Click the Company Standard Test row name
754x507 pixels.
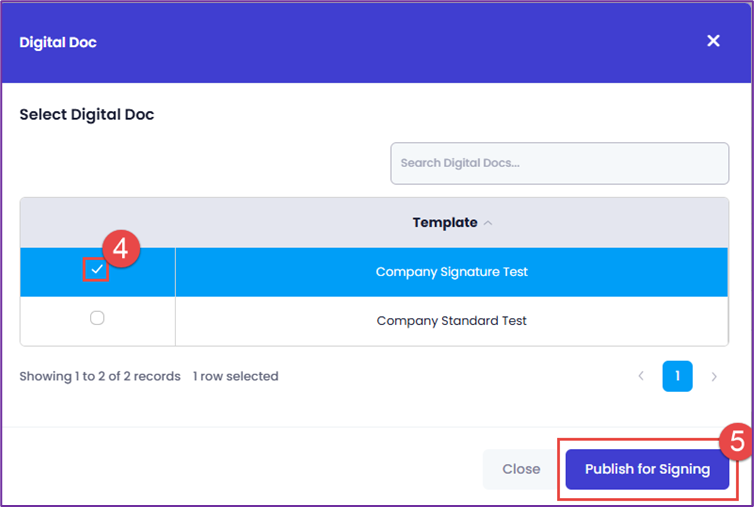point(451,321)
